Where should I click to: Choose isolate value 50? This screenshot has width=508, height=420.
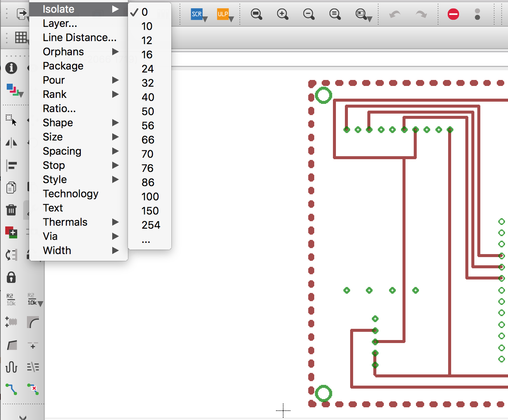tap(148, 111)
